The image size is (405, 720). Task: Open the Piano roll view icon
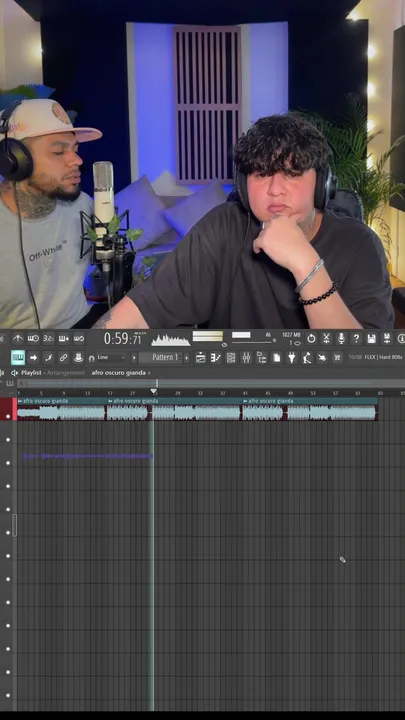pyautogui.click(x=216, y=357)
